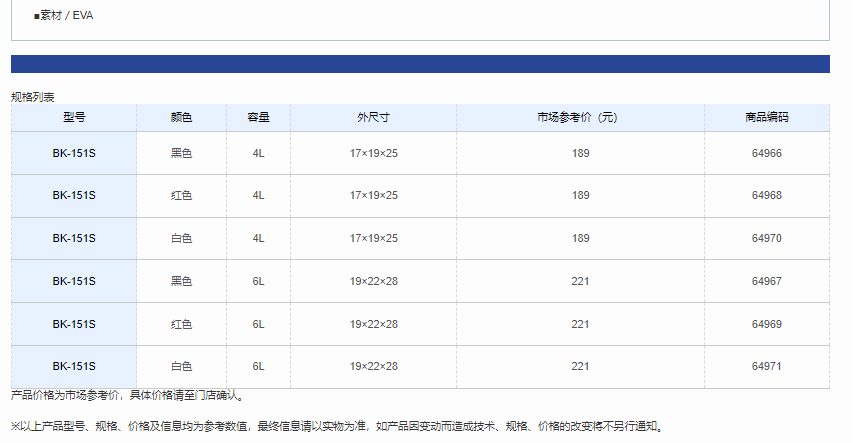The image size is (854, 443).
Task: Click price 221 in the 64969 row
Action: (581, 324)
